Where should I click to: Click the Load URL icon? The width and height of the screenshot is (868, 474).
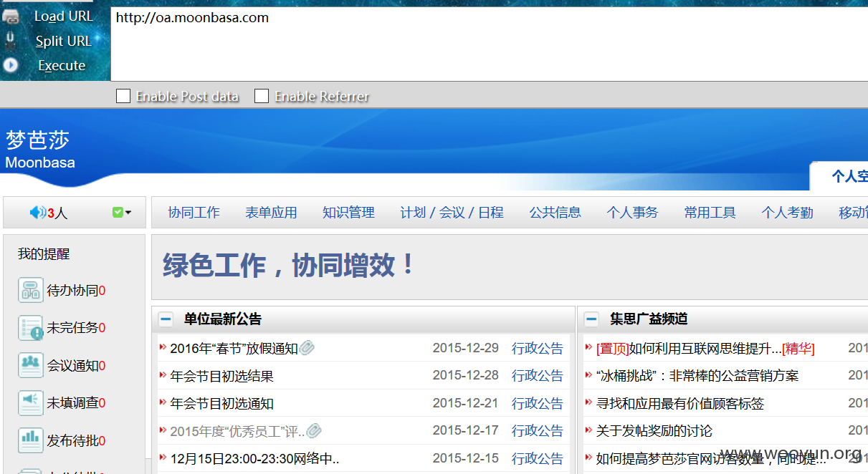tap(11, 17)
